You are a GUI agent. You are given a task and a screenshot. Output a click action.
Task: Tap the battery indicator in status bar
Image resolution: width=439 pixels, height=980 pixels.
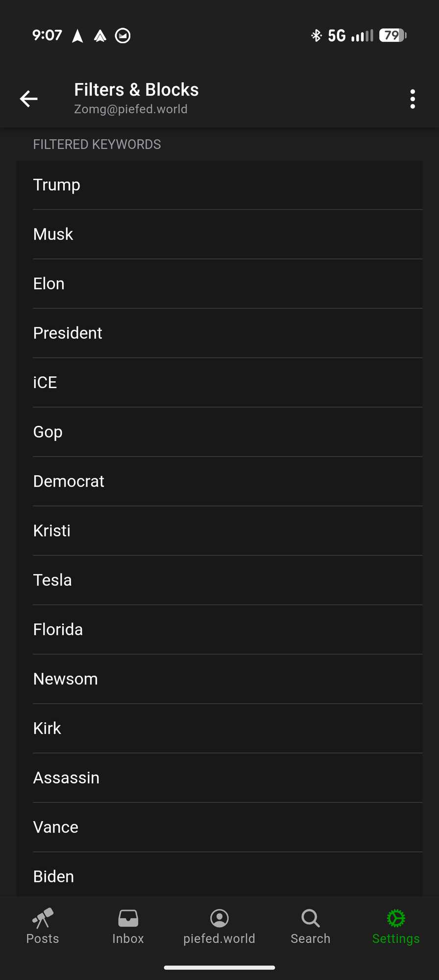click(x=392, y=35)
